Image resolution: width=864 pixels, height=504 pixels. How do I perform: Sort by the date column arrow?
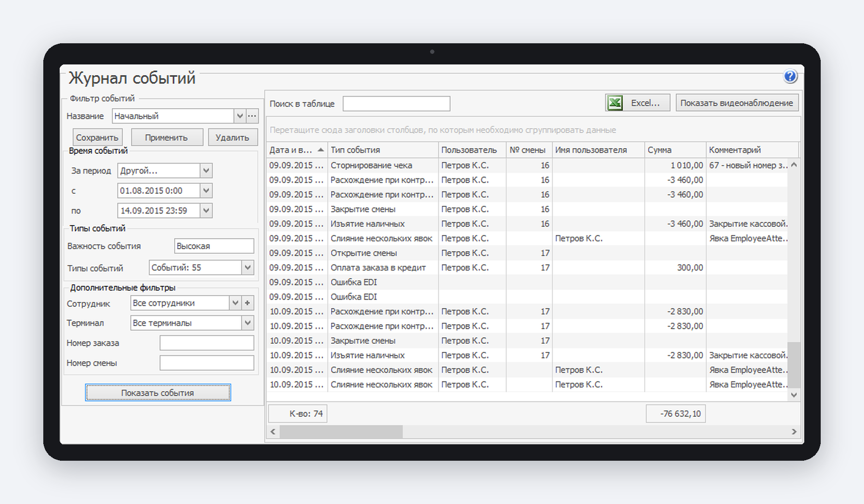click(320, 150)
